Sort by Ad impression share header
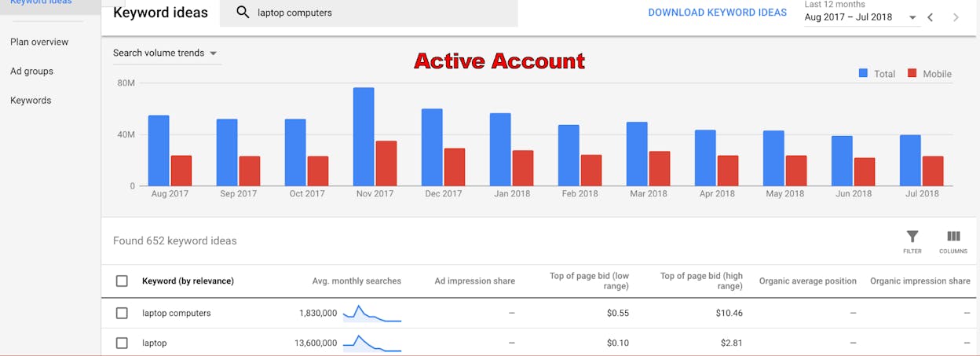This screenshot has width=980, height=356. pos(475,281)
